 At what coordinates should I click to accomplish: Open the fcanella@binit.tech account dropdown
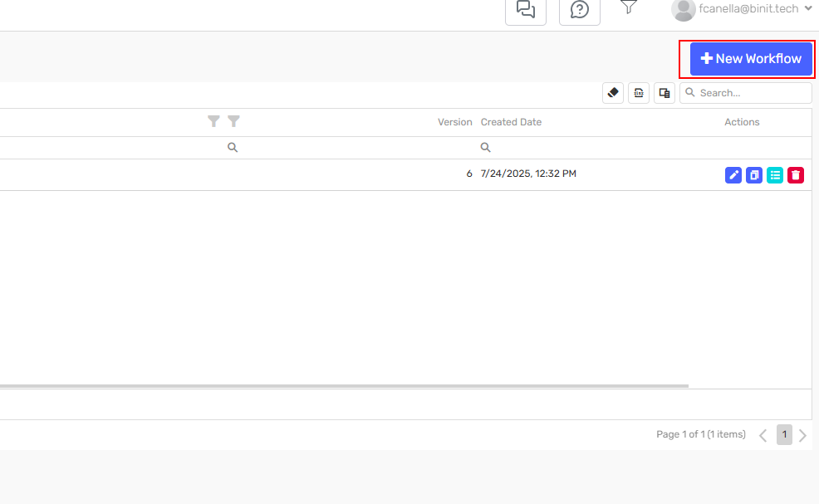click(742, 9)
